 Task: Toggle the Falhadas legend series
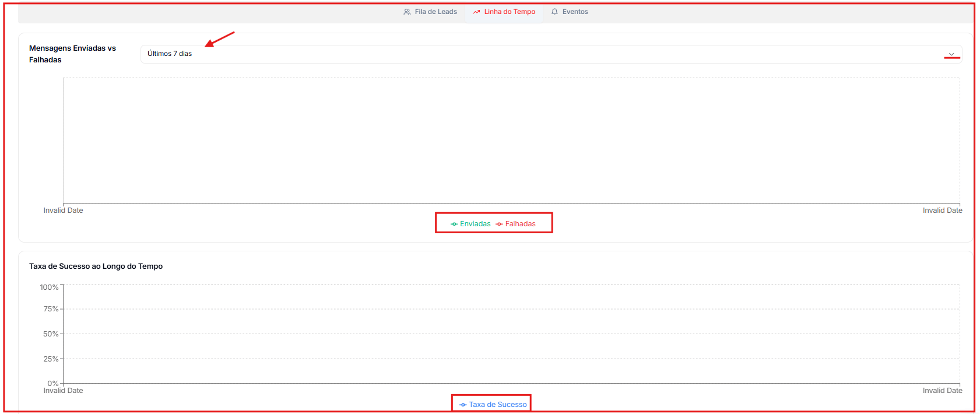pos(515,224)
